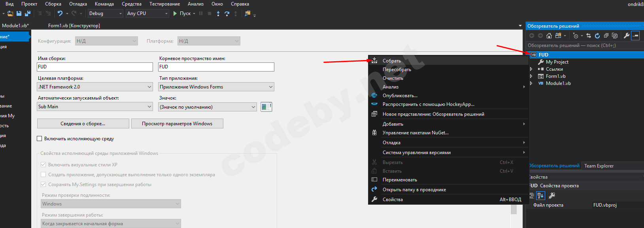The image size is (644, 228).
Task: Click the Refresh icon in Solution Explorer
Action: click(597, 36)
